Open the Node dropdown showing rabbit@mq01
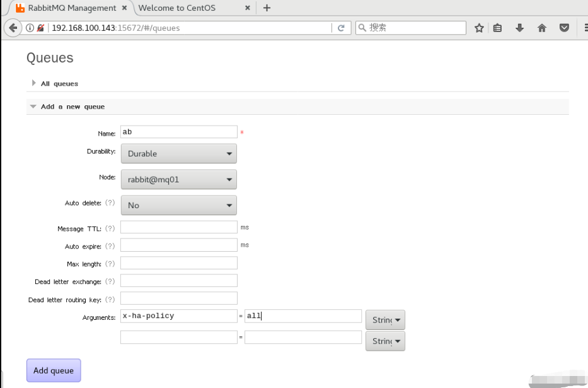588x388 pixels. (x=178, y=179)
